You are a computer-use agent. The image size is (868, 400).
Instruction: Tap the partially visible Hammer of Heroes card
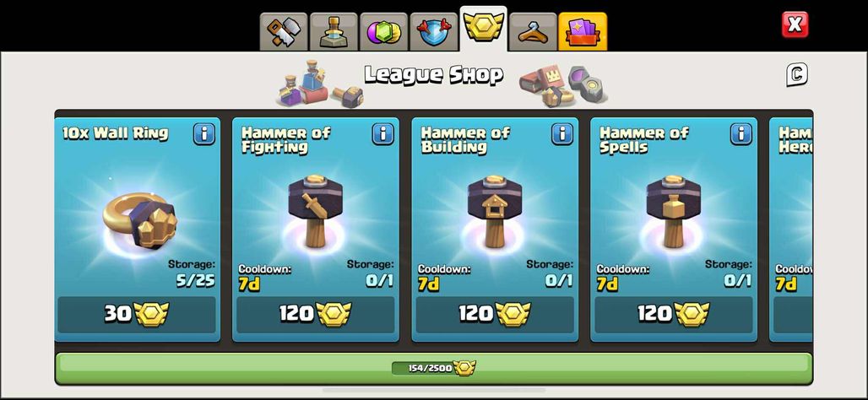click(x=791, y=229)
